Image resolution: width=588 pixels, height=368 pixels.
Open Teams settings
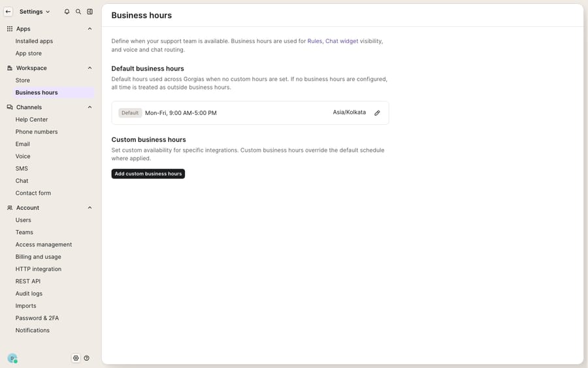coord(24,232)
